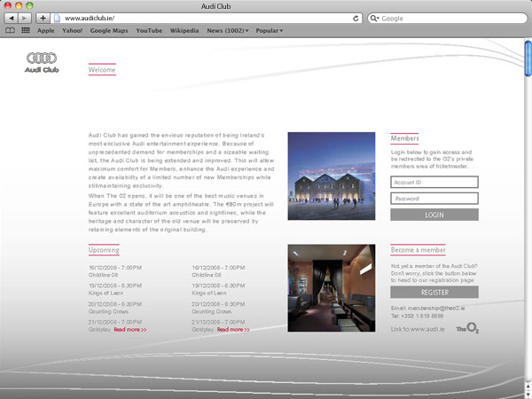Click the REGISTER button
Screen dimensions: 532x399
(434, 292)
